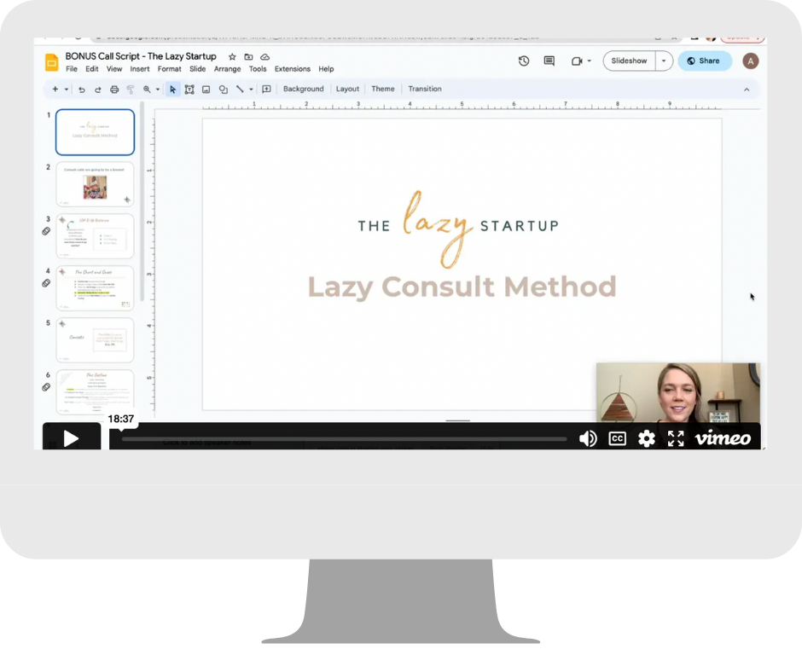Start the Slideshow
The image size is (802, 672).
(x=629, y=61)
